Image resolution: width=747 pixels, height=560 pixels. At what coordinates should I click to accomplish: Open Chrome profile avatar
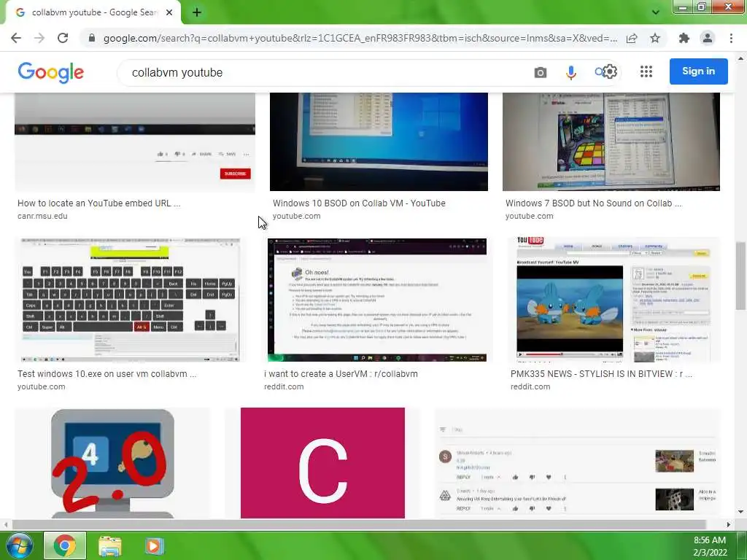[x=708, y=38]
